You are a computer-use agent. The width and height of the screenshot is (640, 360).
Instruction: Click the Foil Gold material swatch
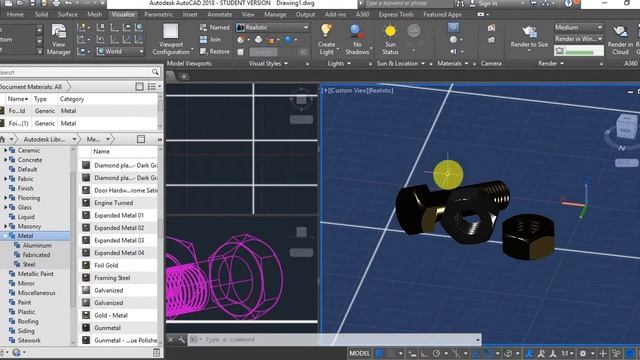pos(86,265)
